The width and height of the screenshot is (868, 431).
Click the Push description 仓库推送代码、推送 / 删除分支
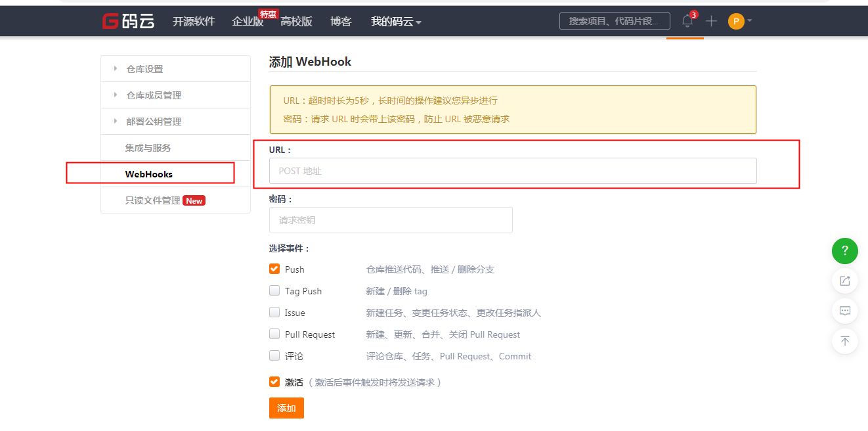pos(430,269)
